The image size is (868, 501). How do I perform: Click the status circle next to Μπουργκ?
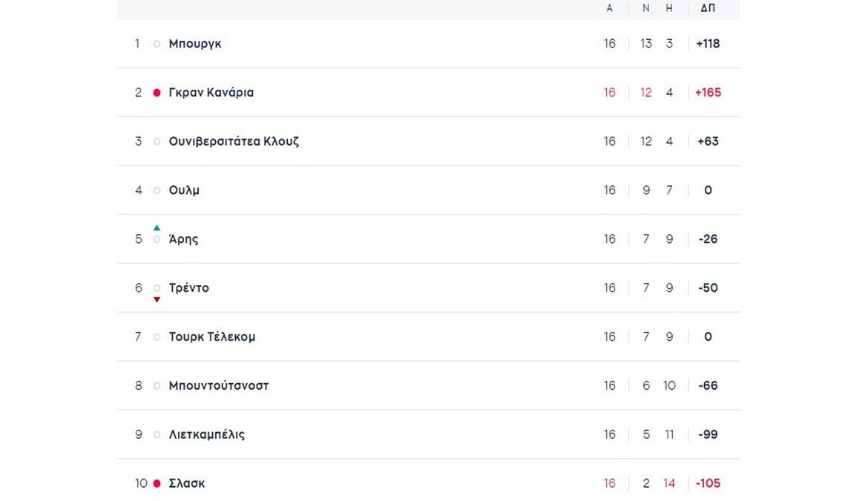coord(157,44)
